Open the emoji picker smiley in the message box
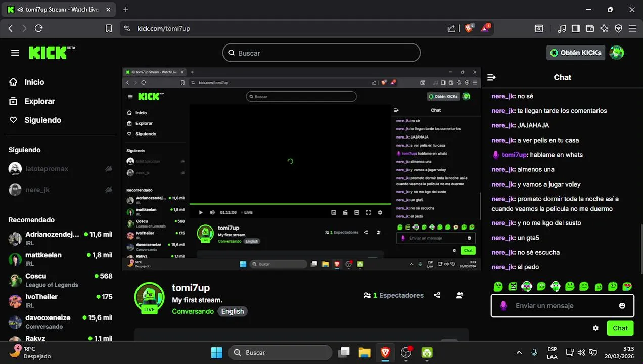 [x=622, y=306]
